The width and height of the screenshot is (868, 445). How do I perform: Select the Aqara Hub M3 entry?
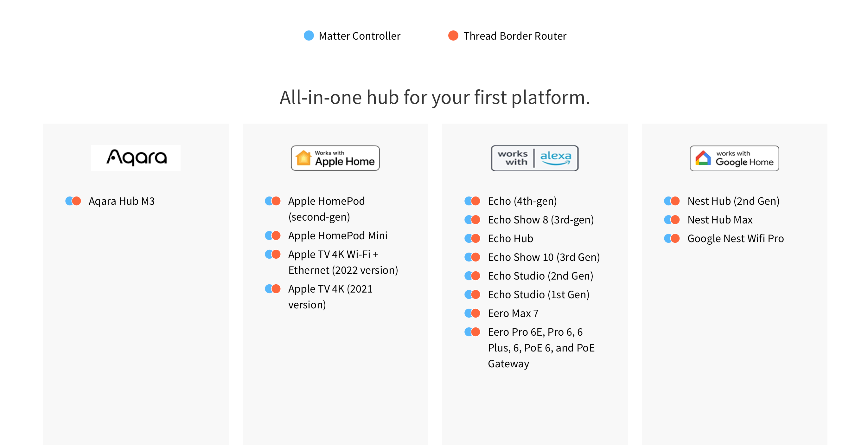click(122, 201)
